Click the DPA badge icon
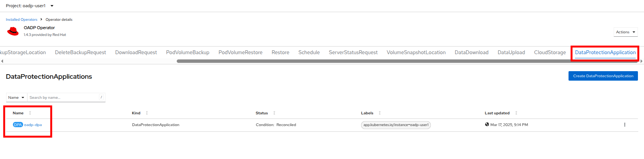Image resolution: width=644 pixels, height=159 pixels. pyautogui.click(x=18, y=125)
